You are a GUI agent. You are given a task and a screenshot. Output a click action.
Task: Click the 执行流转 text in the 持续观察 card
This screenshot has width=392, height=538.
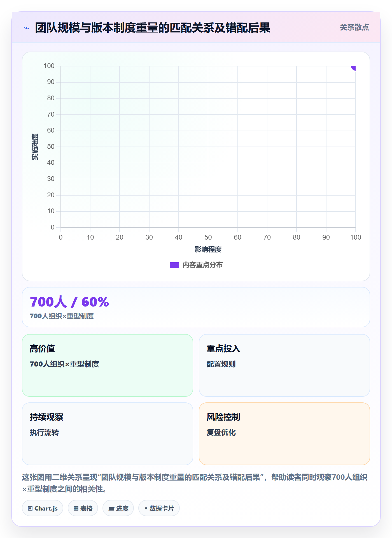(x=44, y=432)
